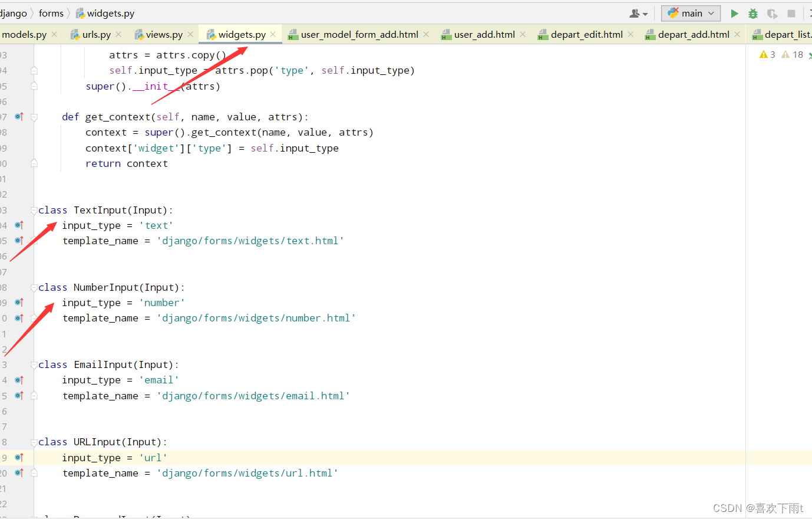Switch to the models.py tab

24,34
